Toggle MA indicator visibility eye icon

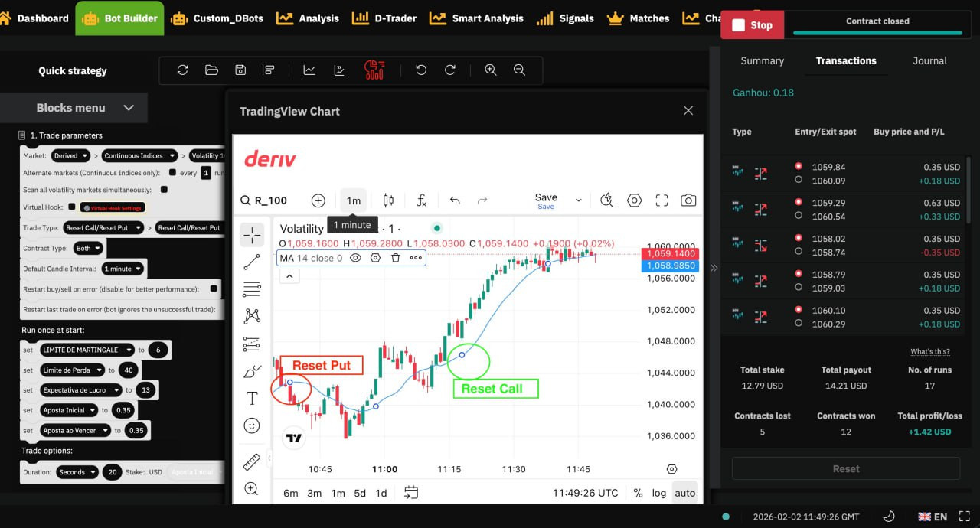tap(355, 258)
